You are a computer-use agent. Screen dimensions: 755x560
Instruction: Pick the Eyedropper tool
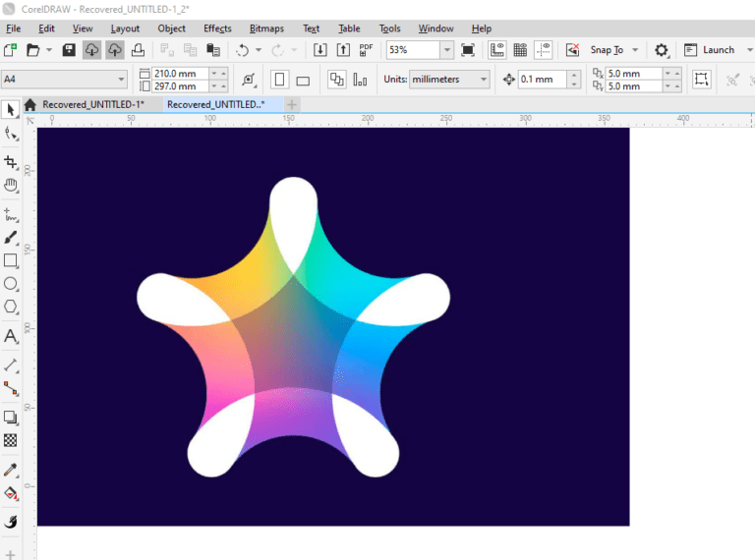coord(11,471)
